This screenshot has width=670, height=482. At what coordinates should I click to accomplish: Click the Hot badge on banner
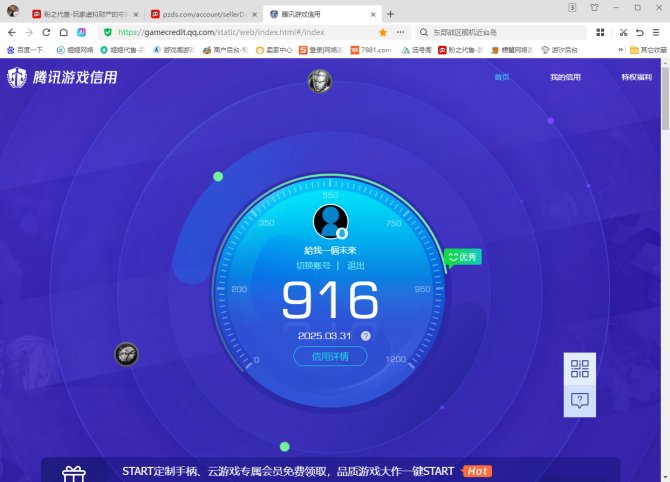(477, 471)
